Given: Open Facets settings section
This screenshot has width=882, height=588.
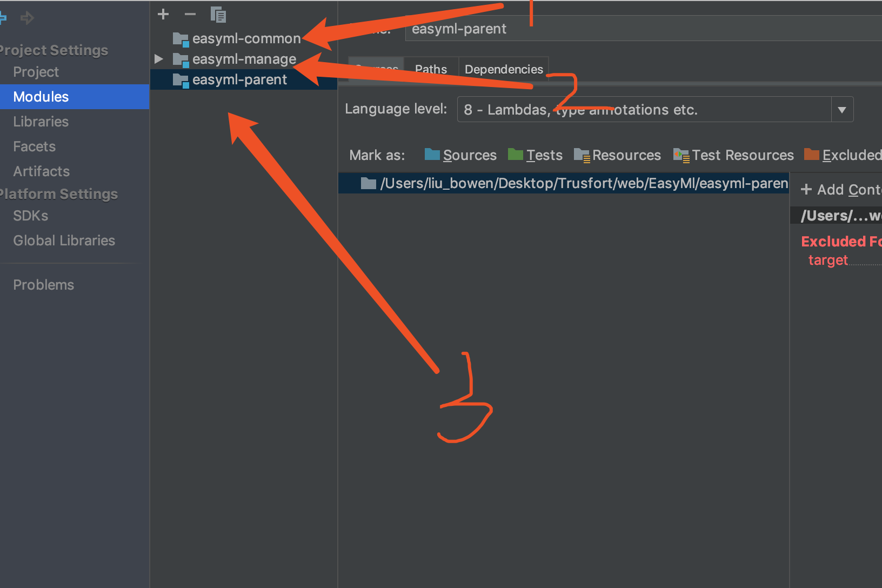Looking at the screenshot, I should tap(35, 146).
